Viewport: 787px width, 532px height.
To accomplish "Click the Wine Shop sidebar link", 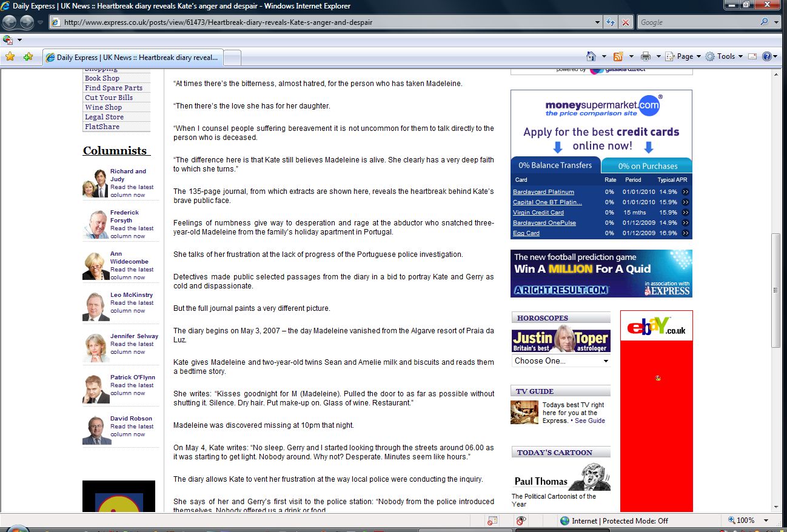I will point(103,107).
